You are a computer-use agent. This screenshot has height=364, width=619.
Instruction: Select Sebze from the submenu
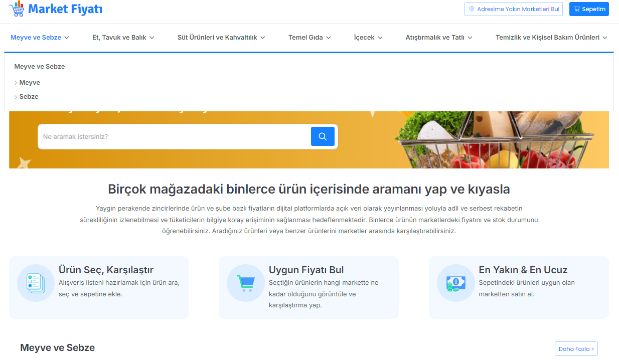[x=29, y=96]
